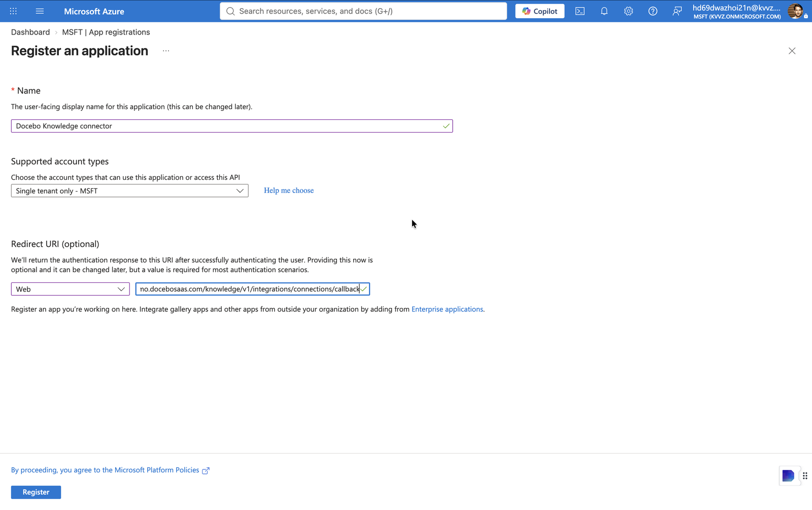Go to MSFT App registrations breadcrumb

coord(106,32)
